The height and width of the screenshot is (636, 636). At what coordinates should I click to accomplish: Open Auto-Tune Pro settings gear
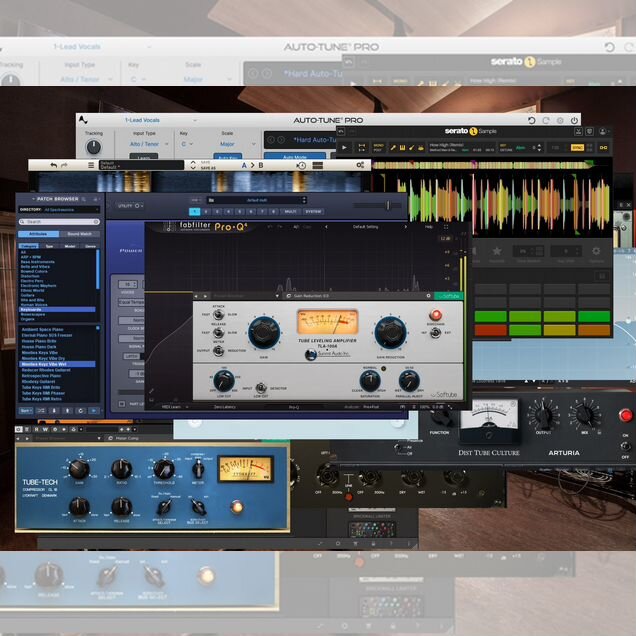point(560,120)
